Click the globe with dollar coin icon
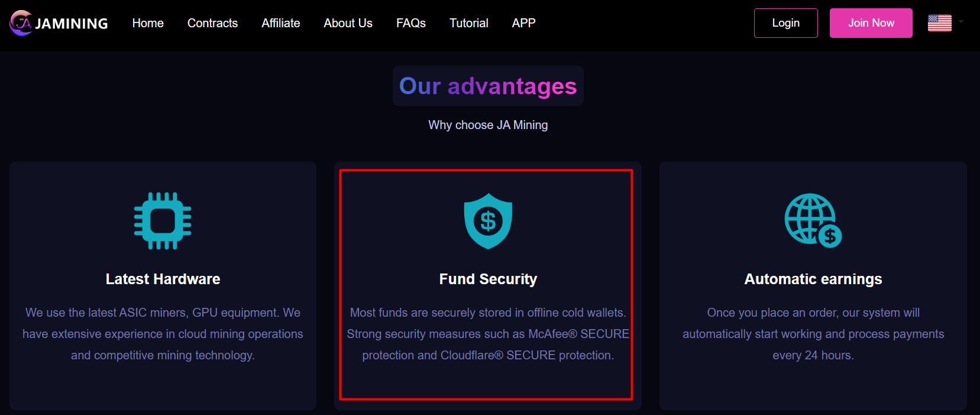Image resolution: width=980 pixels, height=415 pixels. 813,220
